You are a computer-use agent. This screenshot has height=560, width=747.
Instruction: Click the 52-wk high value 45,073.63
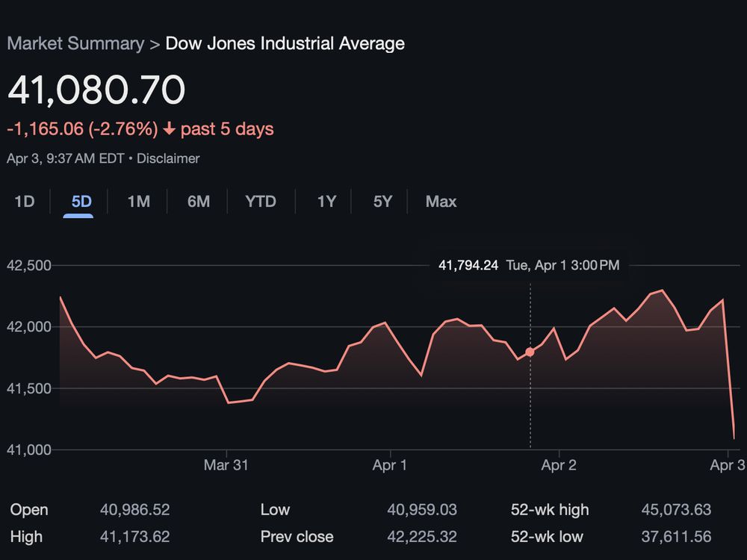click(x=676, y=509)
